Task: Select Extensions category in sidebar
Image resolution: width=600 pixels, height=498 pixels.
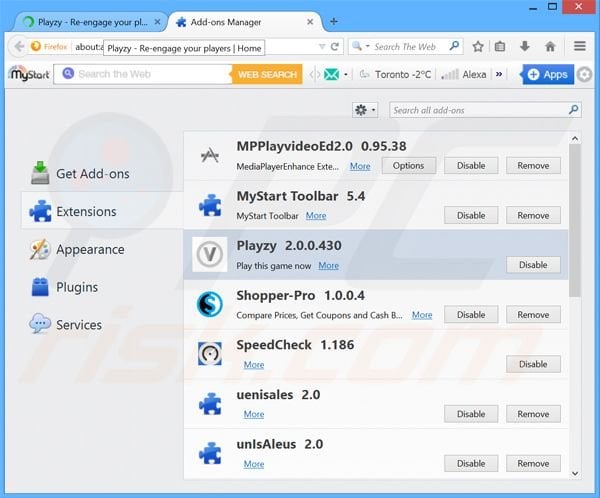Action: [x=102, y=211]
